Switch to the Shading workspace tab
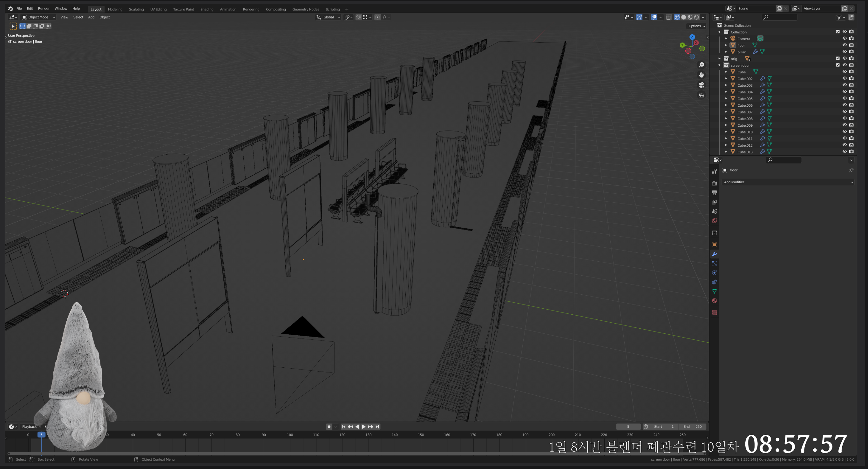The width and height of the screenshot is (868, 469). point(207,9)
